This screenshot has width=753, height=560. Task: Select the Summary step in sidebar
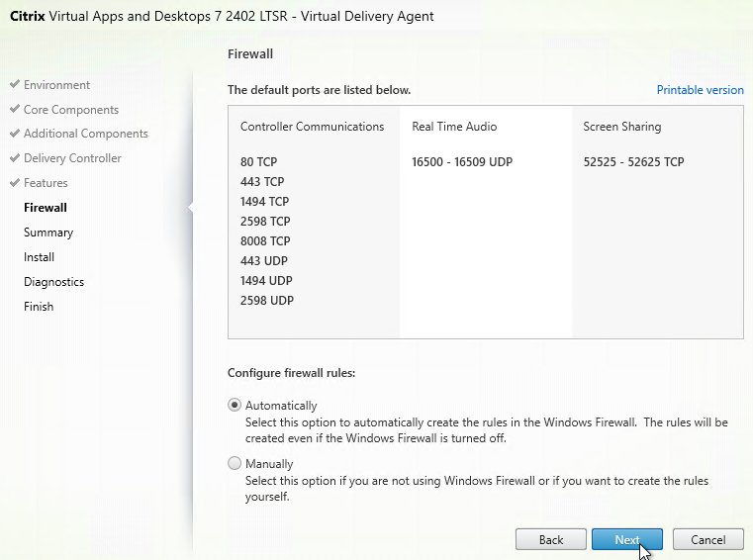(48, 233)
